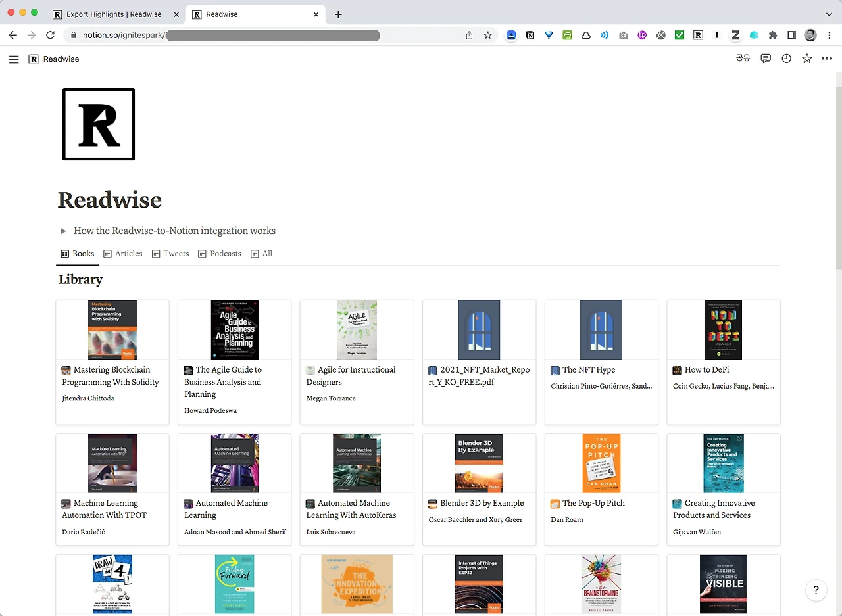The image size is (842, 616).
Task: Click the browser back arrow
Action: pyautogui.click(x=12, y=35)
